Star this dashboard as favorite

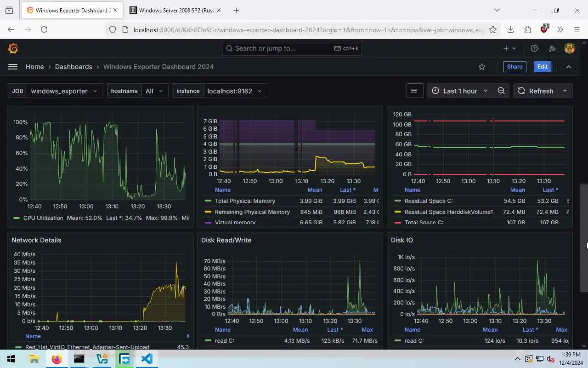482,67
